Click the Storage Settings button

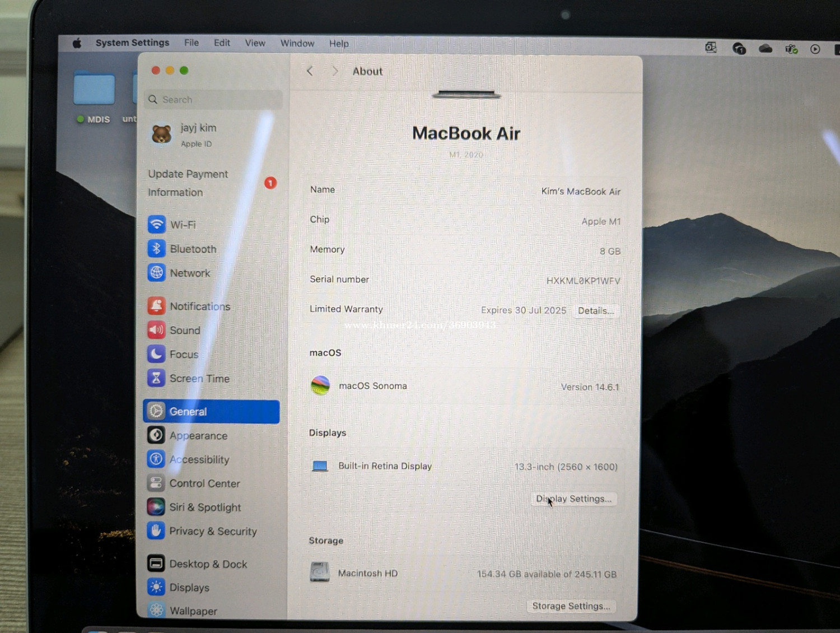(571, 606)
